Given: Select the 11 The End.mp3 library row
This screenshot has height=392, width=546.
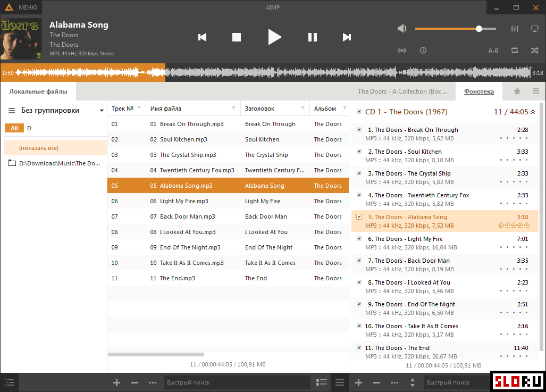Looking at the screenshot, I should (228, 278).
